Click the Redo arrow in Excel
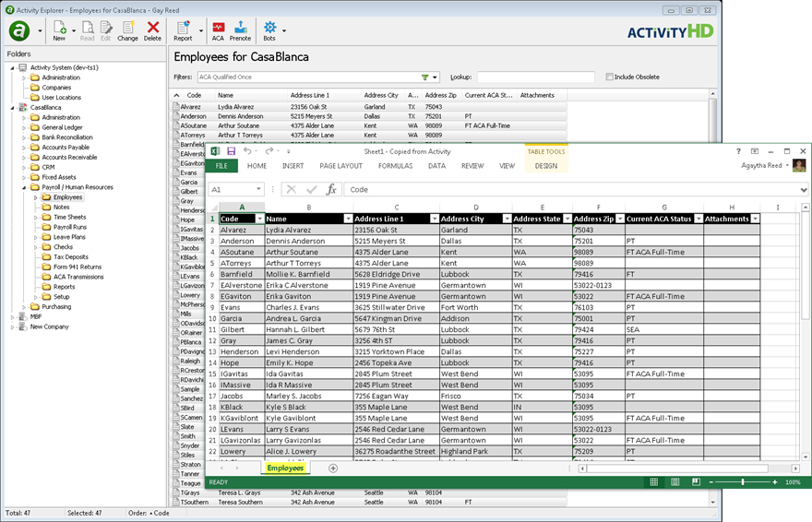Screen dimensions: 812x522 click(269, 151)
